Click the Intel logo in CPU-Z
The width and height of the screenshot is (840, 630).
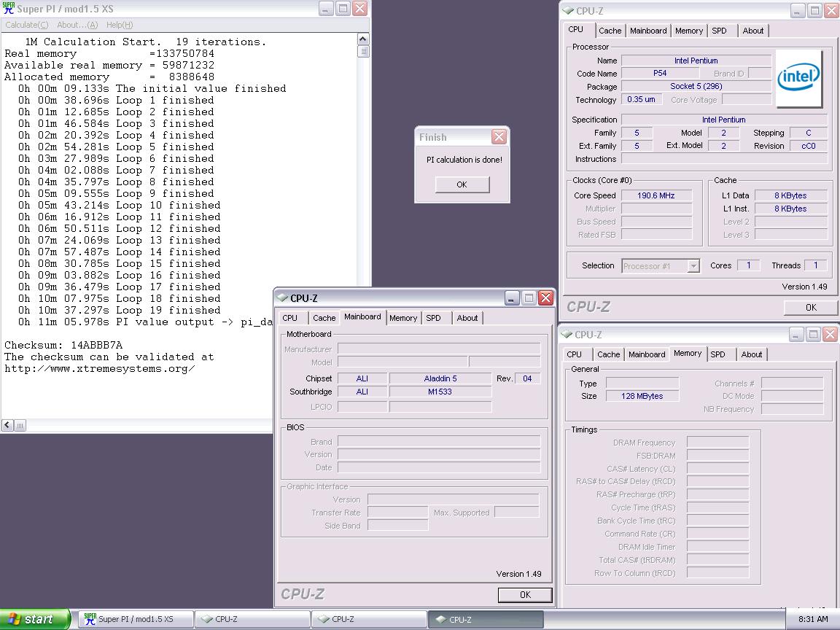click(798, 78)
